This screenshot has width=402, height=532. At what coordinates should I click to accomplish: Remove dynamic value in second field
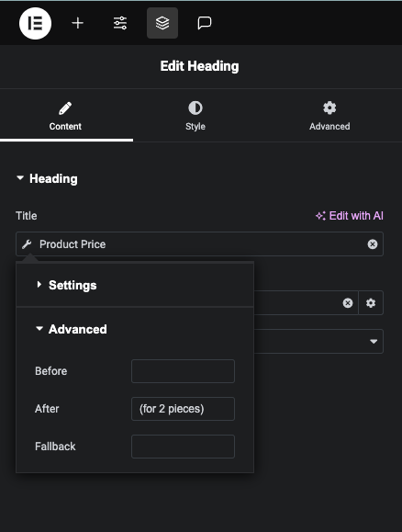point(348,302)
